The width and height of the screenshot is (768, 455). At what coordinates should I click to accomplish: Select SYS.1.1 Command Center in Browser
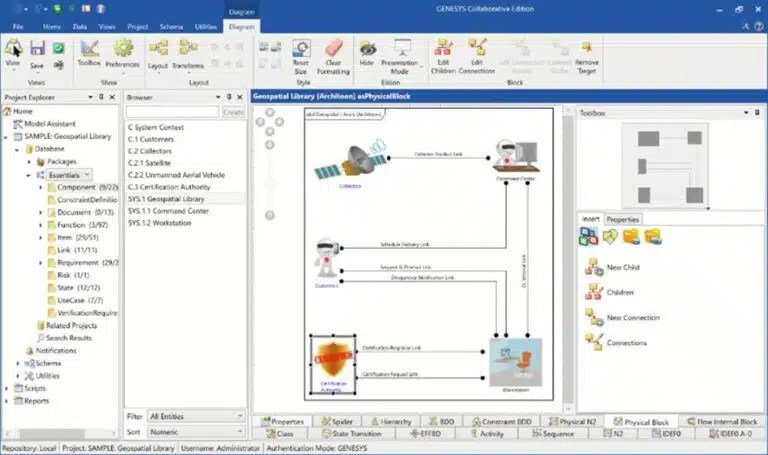point(168,211)
